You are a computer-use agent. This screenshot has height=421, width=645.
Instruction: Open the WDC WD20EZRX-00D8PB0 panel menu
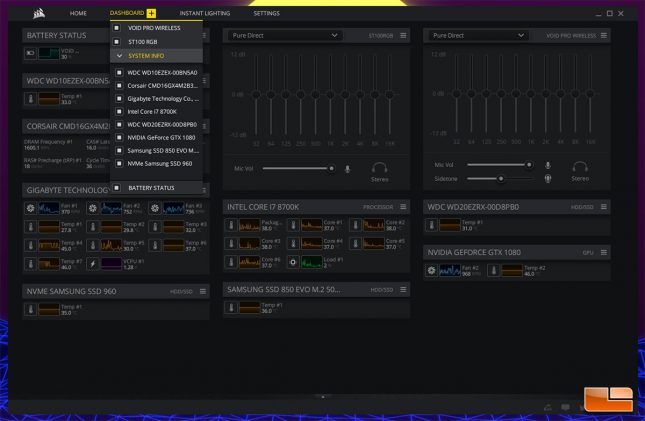(603, 207)
